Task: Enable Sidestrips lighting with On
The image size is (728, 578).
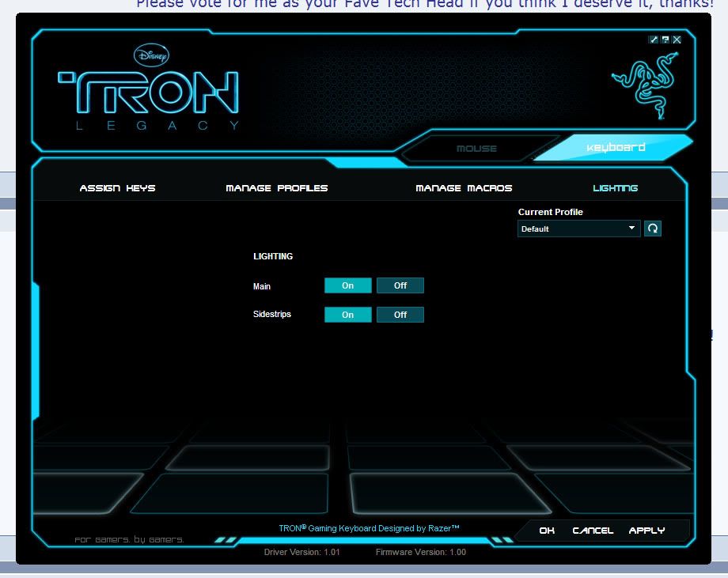Action: click(347, 315)
